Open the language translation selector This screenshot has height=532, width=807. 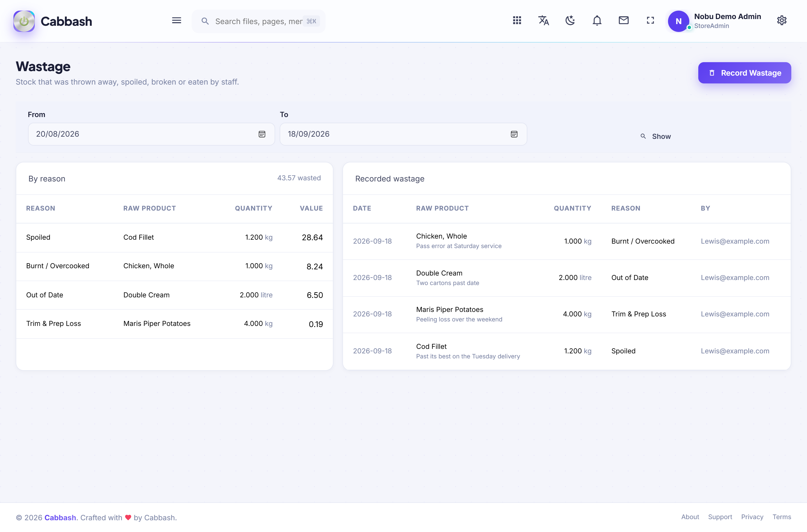click(544, 20)
